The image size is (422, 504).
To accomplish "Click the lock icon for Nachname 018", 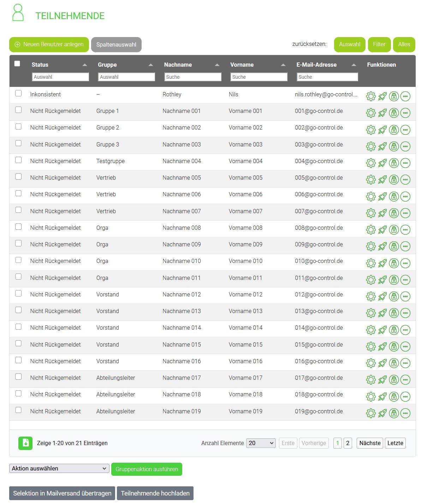I will pos(394,397).
